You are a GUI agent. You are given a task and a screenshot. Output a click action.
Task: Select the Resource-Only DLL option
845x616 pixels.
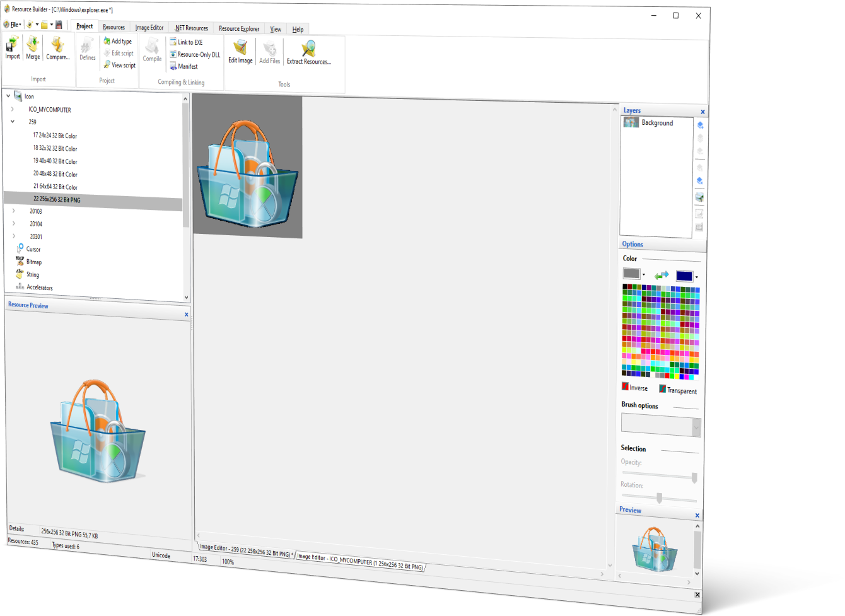tap(195, 54)
